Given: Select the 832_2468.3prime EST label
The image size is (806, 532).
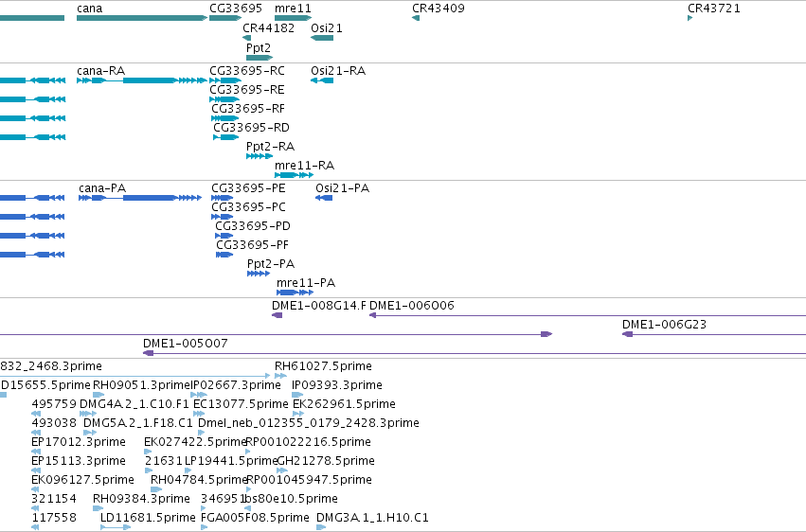Looking at the screenshot, I should [x=51, y=366].
